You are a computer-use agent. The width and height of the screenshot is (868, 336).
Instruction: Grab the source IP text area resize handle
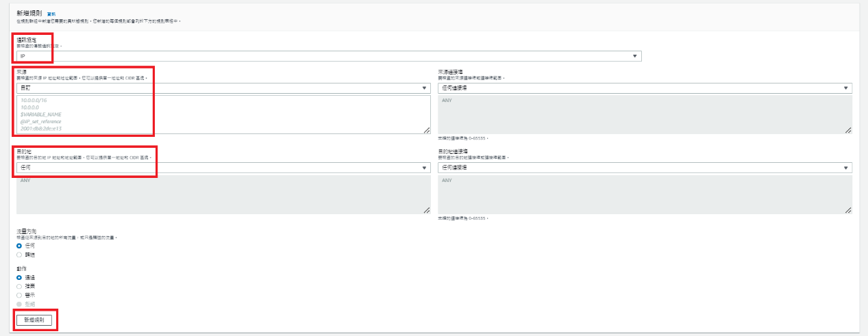pos(427,130)
